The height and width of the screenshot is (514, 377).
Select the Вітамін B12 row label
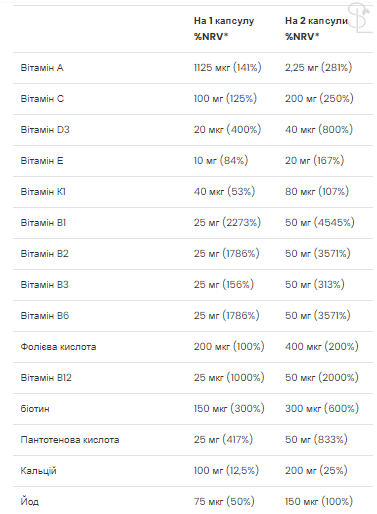[46, 378]
